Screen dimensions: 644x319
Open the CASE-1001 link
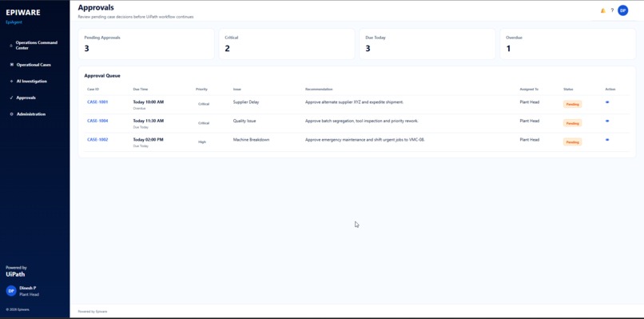coord(97,102)
